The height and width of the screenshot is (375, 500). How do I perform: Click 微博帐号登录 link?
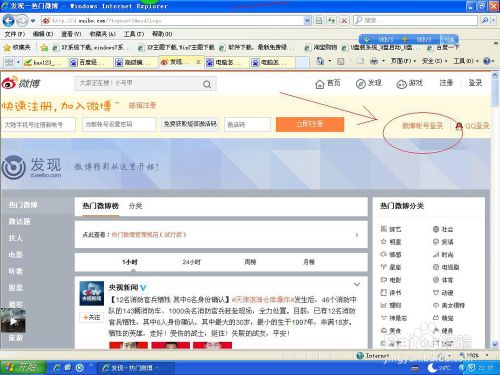(422, 126)
